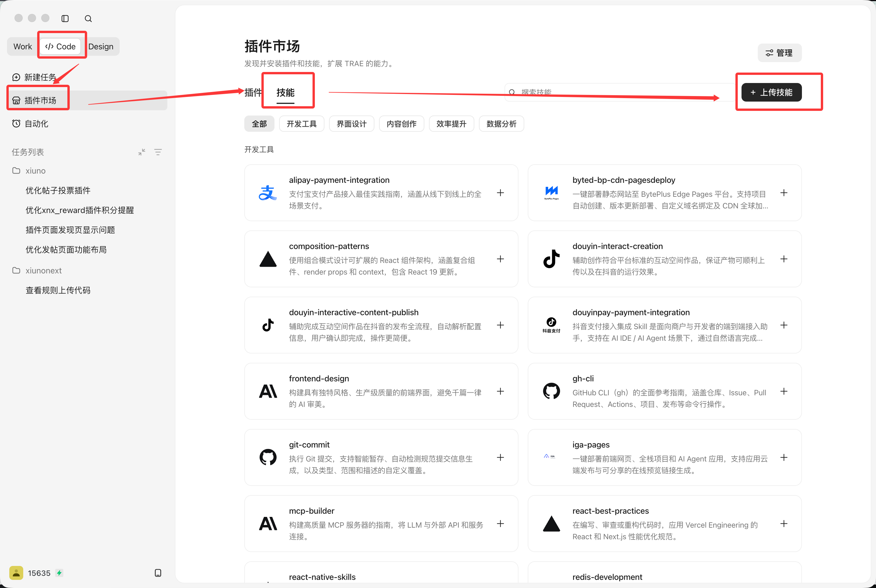Open task 优化xnx_reward插件积分提醒
The image size is (876, 588).
tap(80, 210)
